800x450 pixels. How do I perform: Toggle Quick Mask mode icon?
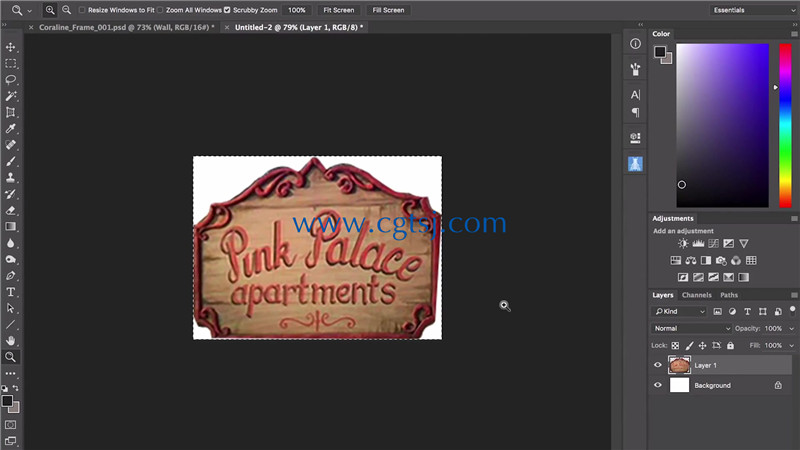[10, 424]
